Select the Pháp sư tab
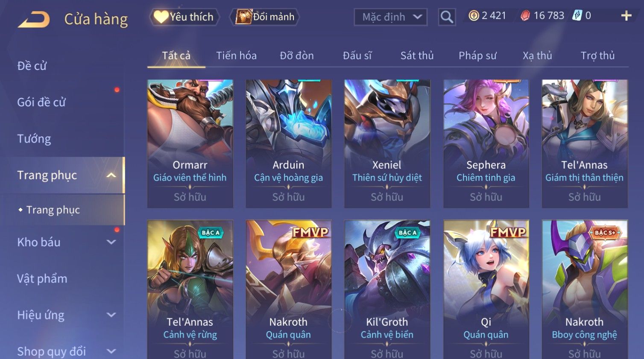Viewport: 644px width, 359px height. point(477,55)
